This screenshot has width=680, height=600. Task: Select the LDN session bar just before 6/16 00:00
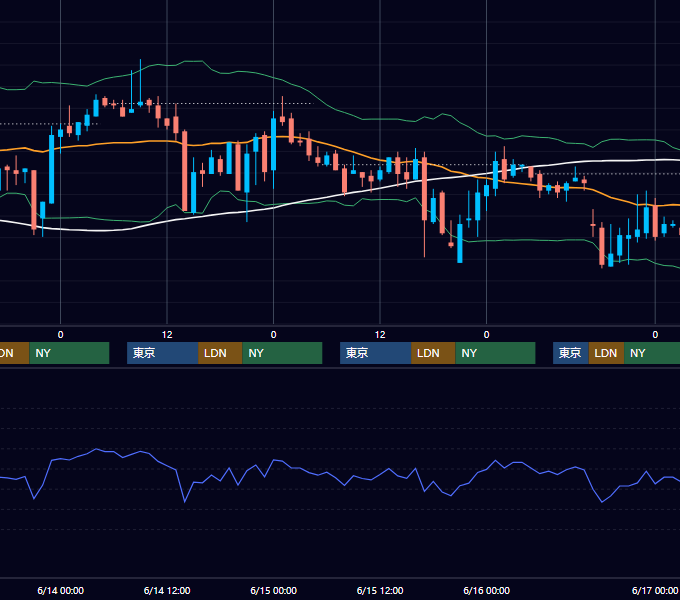[433, 353]
